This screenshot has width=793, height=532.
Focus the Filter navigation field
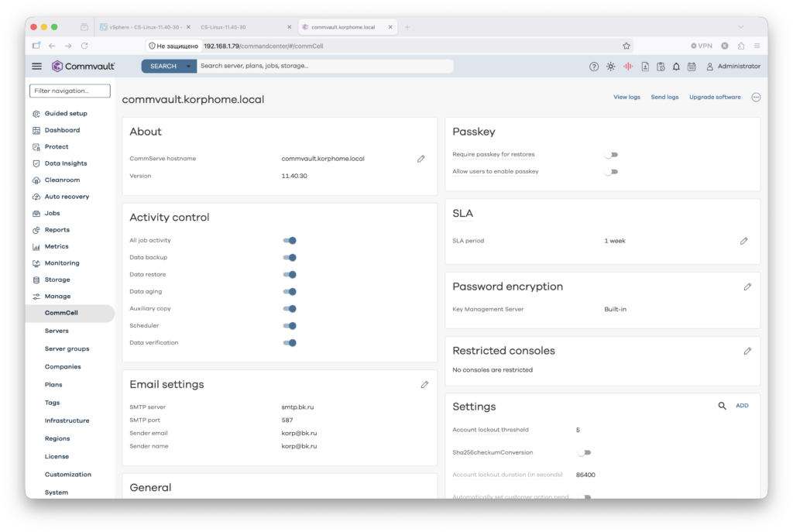[70, 91]
